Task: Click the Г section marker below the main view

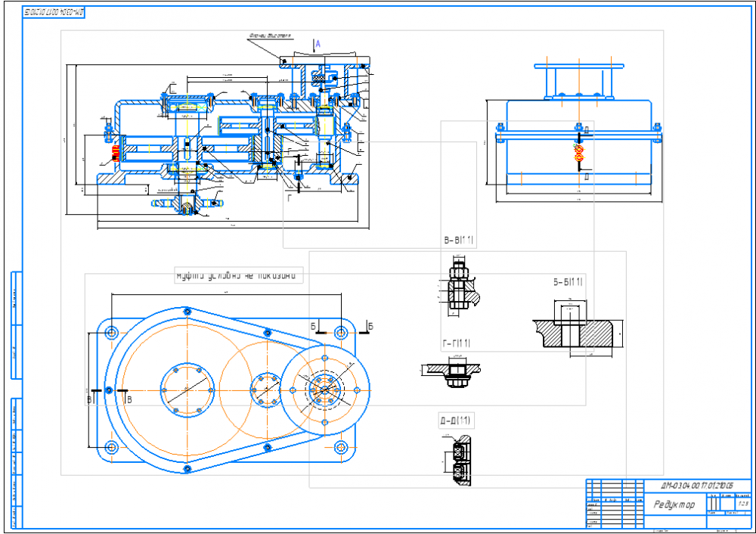Action: 290,198
